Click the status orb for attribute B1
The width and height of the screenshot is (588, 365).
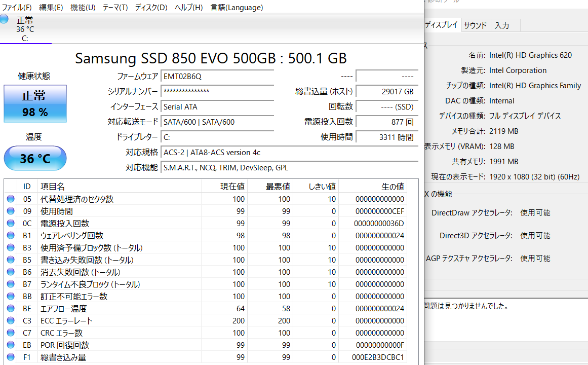pos(11,235)
